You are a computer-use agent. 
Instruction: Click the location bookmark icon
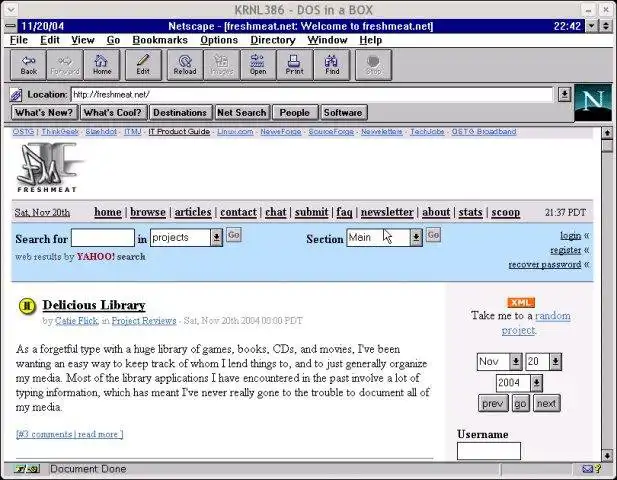pyautogui.click(x=16, y=95)
